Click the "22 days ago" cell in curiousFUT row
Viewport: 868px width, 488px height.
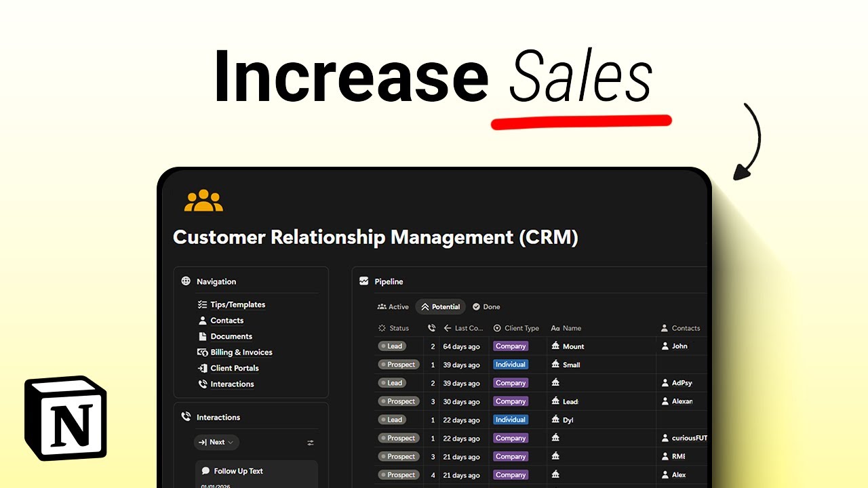click(461, 438)
